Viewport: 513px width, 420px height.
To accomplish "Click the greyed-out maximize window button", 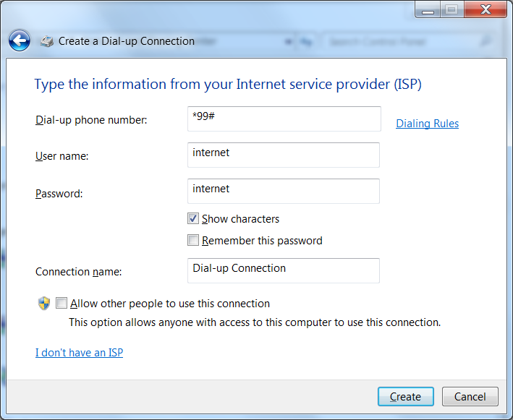I will (451, 10).
